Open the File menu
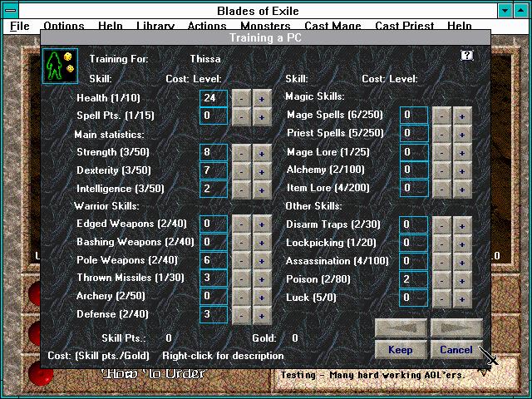The width and height of the screenshot is (532, 399). pyautogui.click(x=20, y=26)
